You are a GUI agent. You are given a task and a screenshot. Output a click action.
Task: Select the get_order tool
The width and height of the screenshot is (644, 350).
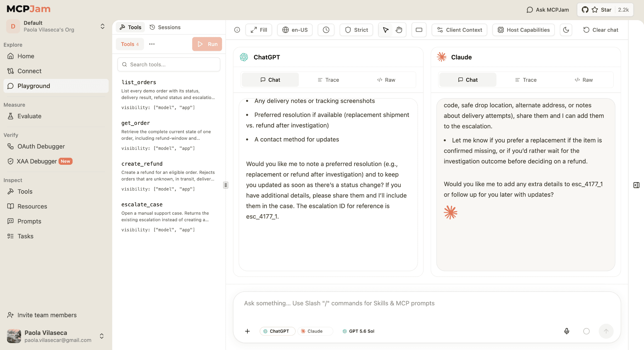coord(169,135)
